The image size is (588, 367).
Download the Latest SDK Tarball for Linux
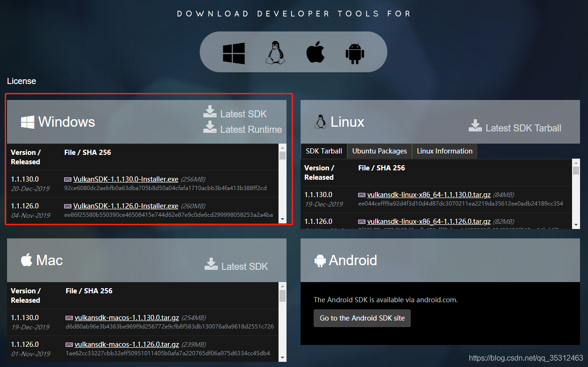click(515, 127)
